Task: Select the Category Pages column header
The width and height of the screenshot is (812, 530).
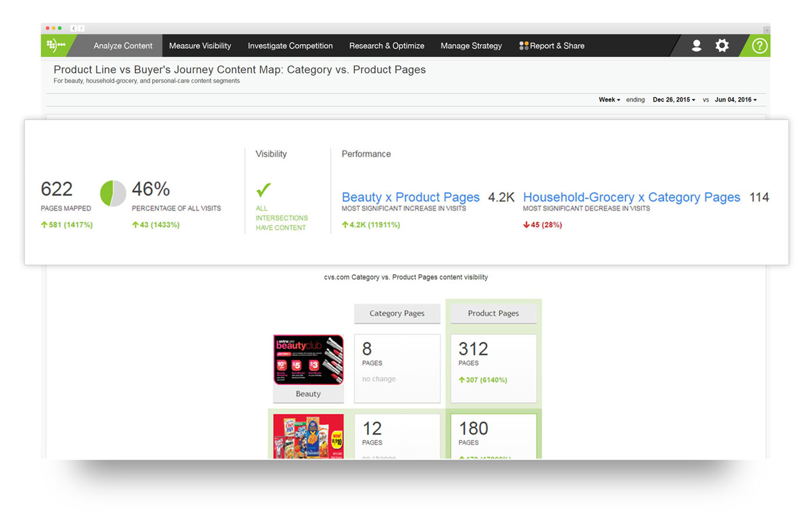Action: (397, 313)
